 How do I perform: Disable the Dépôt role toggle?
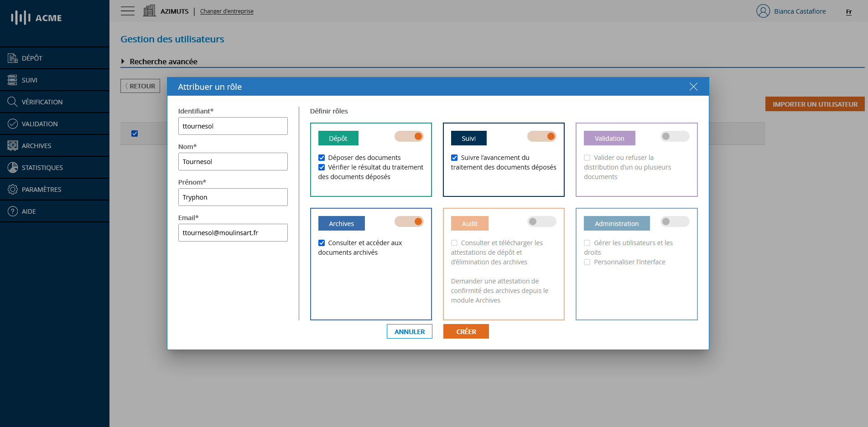tap(409, 136)
